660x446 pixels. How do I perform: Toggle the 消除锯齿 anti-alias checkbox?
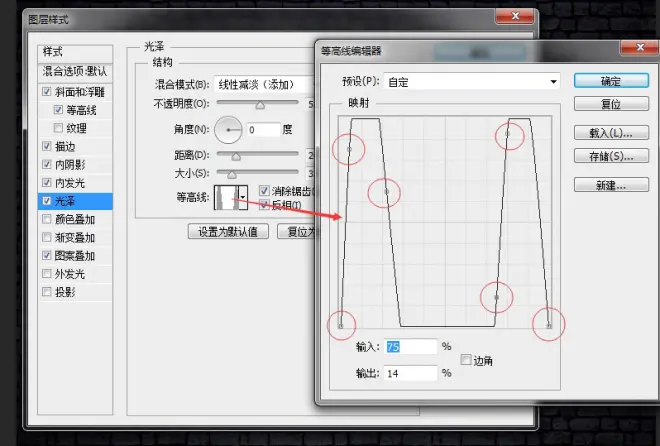pos(264,190)
